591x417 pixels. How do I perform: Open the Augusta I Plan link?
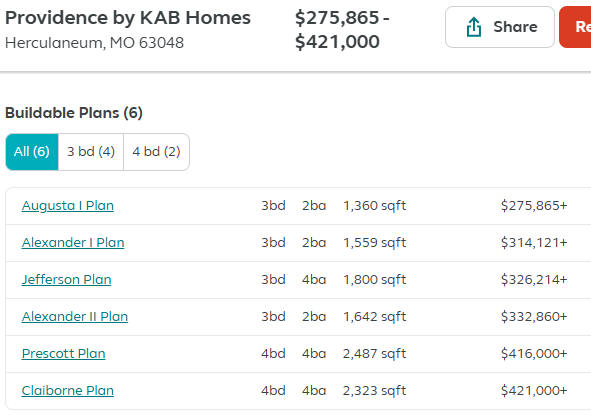point(68,205)
